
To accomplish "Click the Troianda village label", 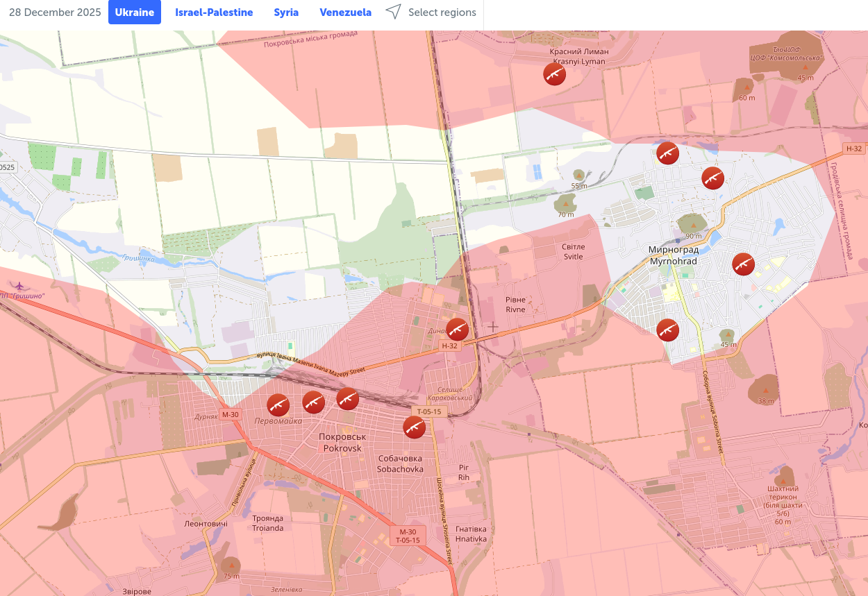I will point(267,523).
